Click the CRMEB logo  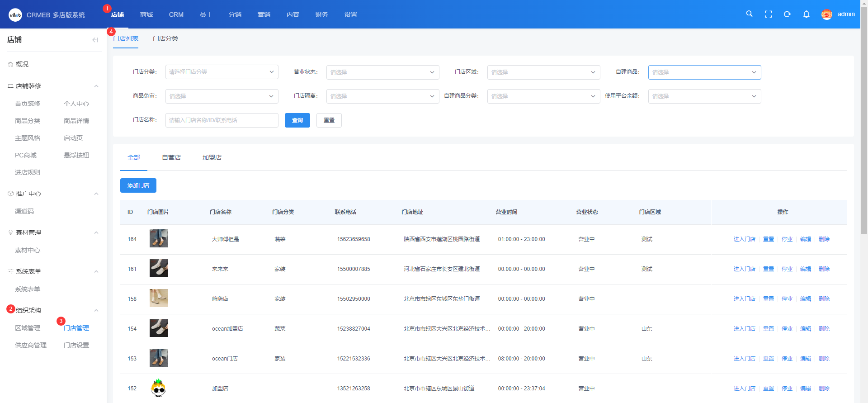(15, 15)
